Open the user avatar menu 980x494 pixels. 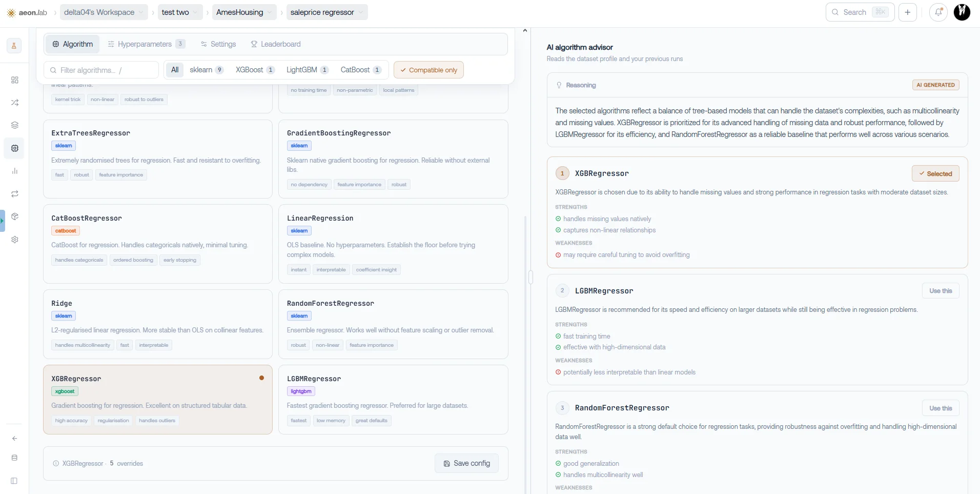coord(962,12)
